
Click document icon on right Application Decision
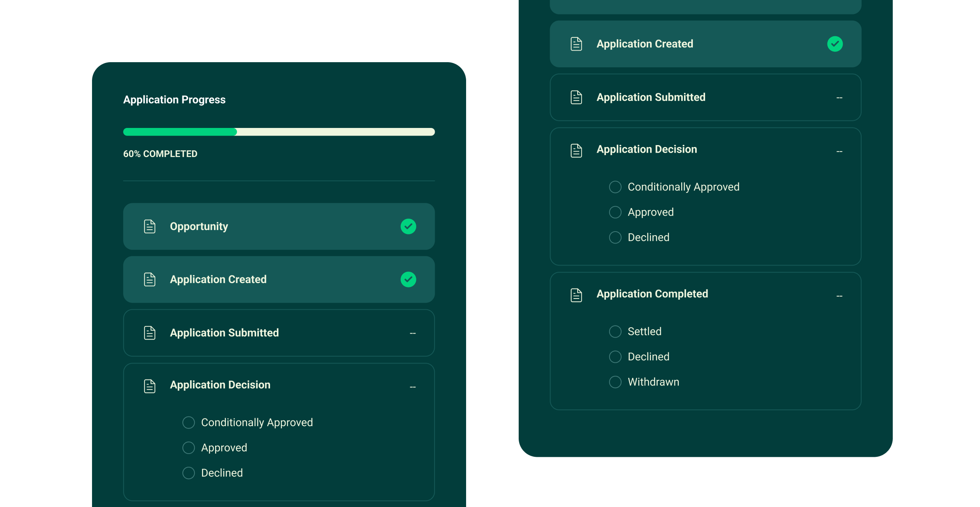click(576, 151)
